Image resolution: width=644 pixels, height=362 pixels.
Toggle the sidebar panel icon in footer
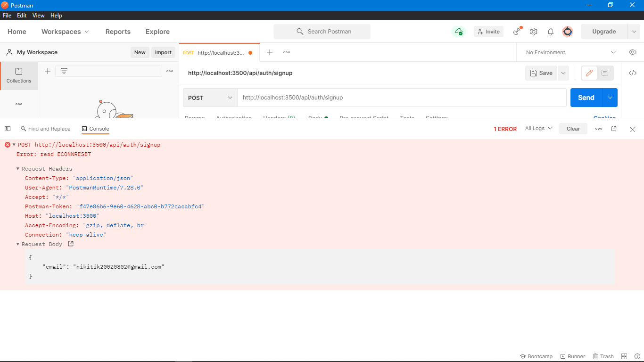coord(8,129)
